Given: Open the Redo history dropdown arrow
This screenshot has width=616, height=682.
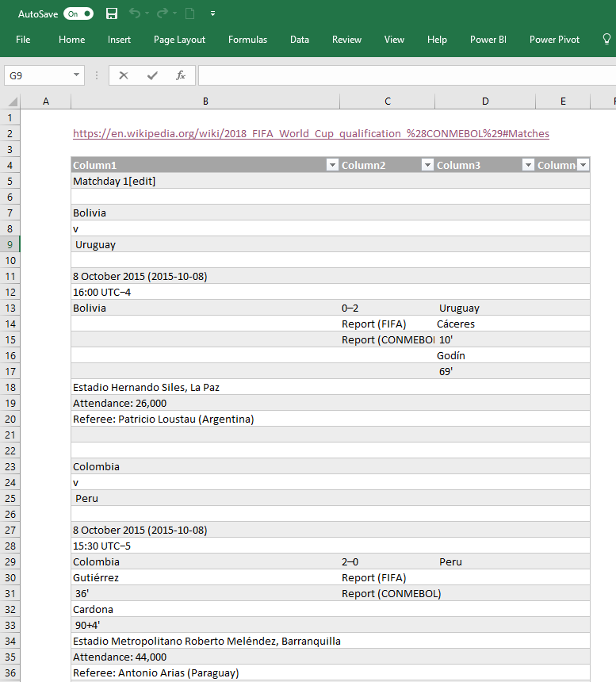Looking at the screenshot, I should (x=174, y=14).
